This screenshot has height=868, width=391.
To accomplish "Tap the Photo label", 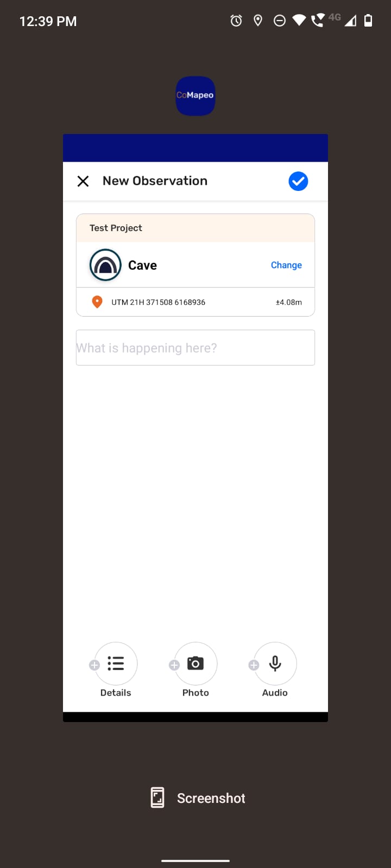I will point(195,693).
